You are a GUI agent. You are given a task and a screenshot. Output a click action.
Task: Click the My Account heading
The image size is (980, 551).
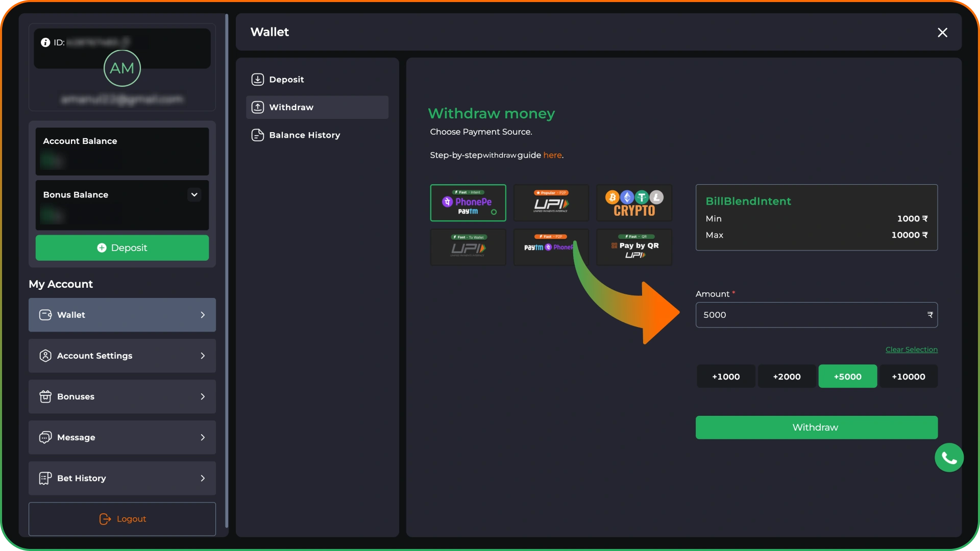click(x=61, y=284)
